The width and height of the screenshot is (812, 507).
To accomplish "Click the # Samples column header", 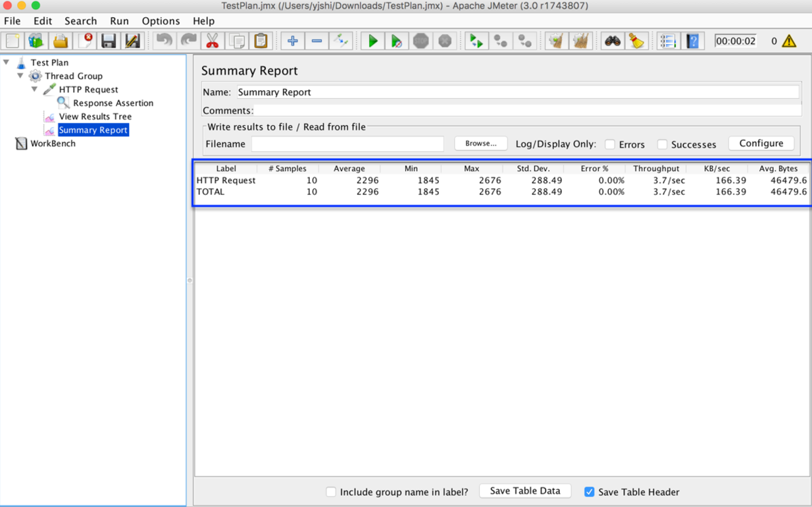I will (288, 169).
